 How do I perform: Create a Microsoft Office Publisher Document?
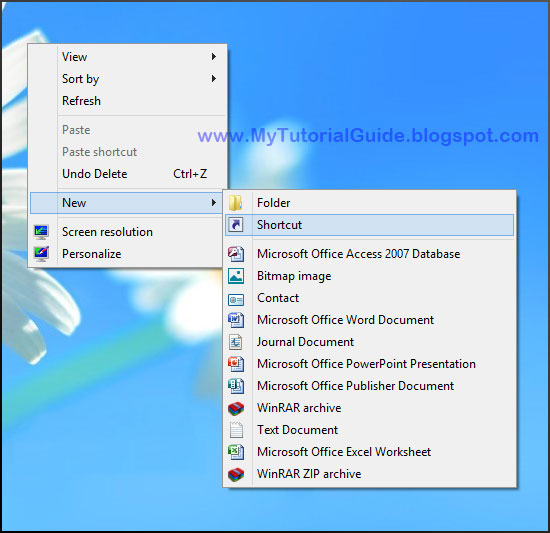[x=370, y=386]
